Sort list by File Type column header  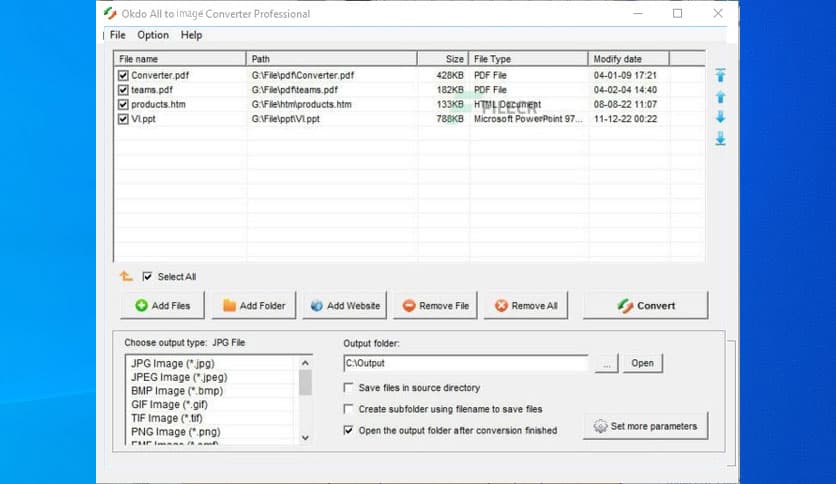528,59
